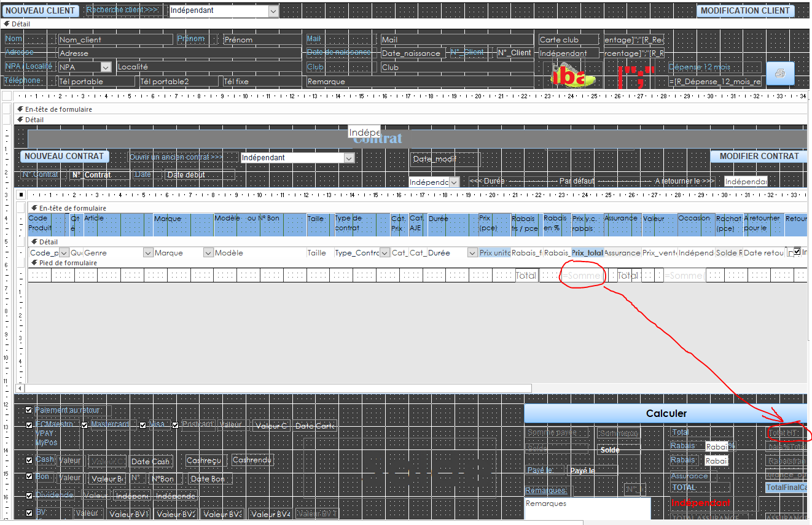Open the Genre combo arrow
812x525 pixels.
(148, 253)
